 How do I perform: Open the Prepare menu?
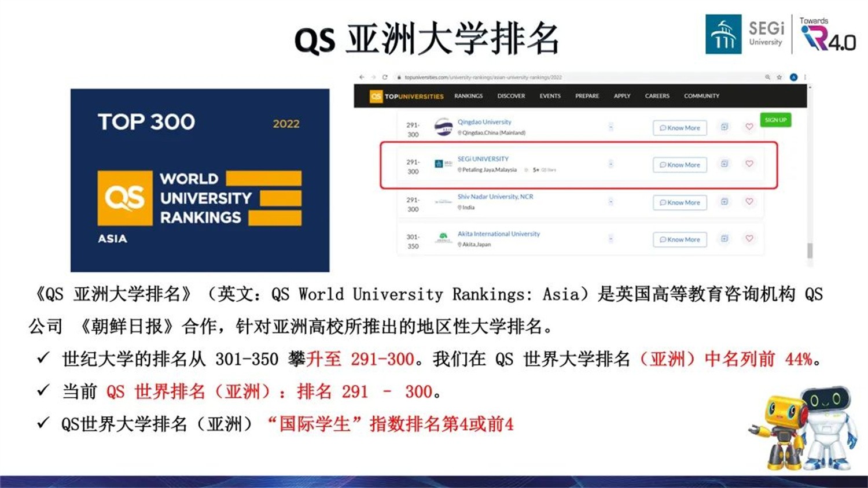pyautogui.click(x=587, y=96)
